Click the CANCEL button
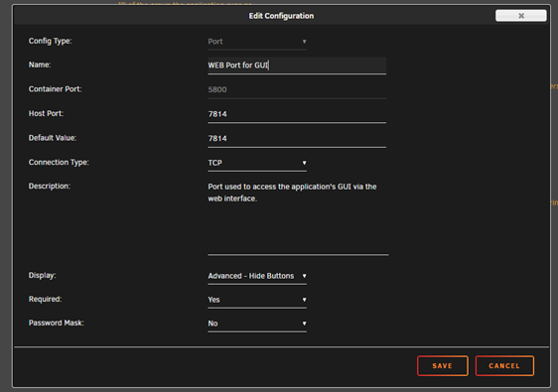The height and width of the screenshot is (392, 558). (x=504, y=365)
